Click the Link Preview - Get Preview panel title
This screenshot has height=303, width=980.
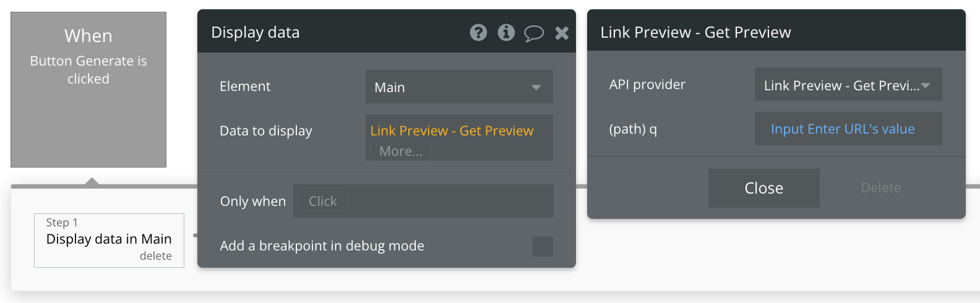coord(695,32)
